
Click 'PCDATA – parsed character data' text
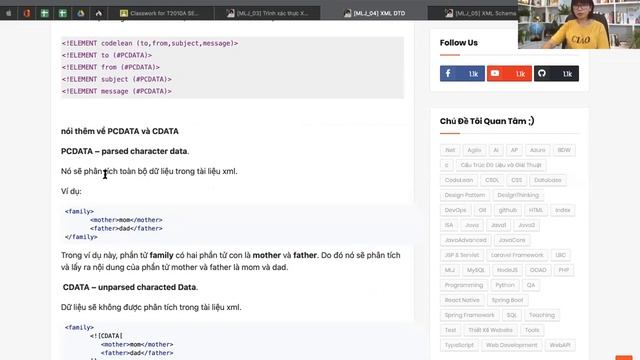tap(124, 151)
